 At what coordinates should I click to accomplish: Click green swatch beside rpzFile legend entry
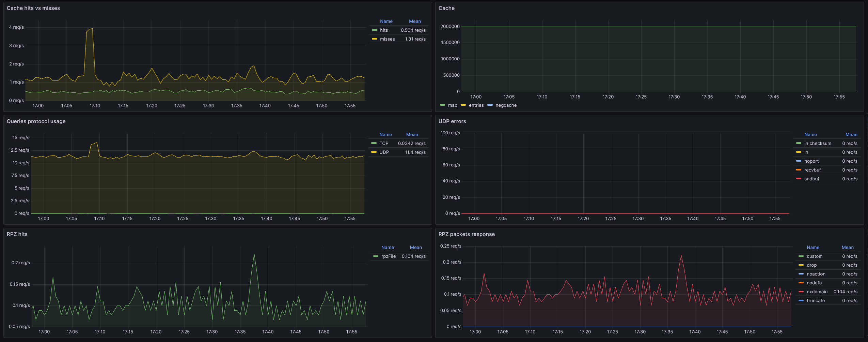click(376, 256)
